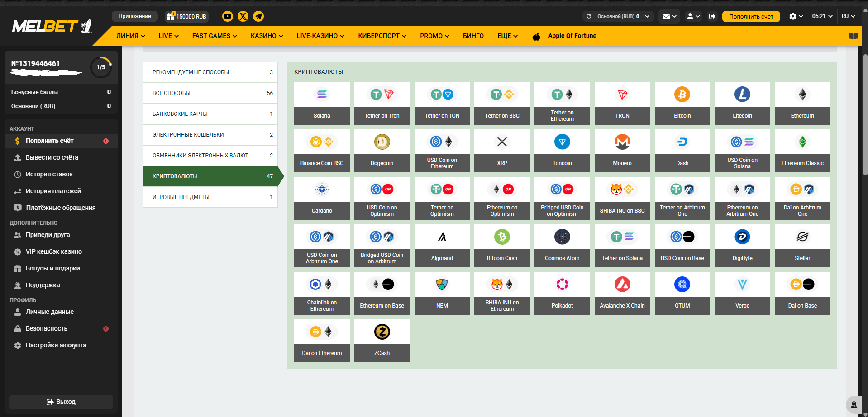
Task: Switch to ЭЛЕКТРОННЫЕ КОШЕЛЬКИ category
Action: click(210, 135)
